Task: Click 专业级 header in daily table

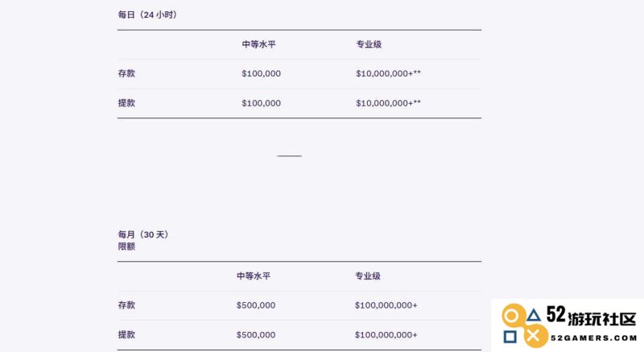Action: 369,44
